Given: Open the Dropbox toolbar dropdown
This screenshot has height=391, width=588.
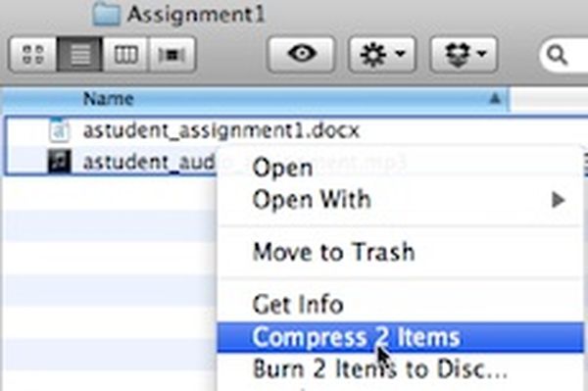Looking at the screenshot, I should point(464,54).
